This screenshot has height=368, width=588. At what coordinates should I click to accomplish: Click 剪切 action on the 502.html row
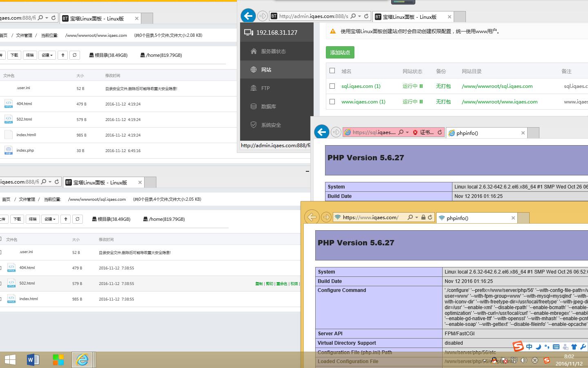click(269, 284)
